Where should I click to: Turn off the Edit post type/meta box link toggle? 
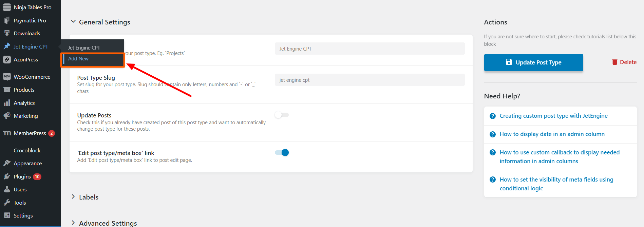282,153
